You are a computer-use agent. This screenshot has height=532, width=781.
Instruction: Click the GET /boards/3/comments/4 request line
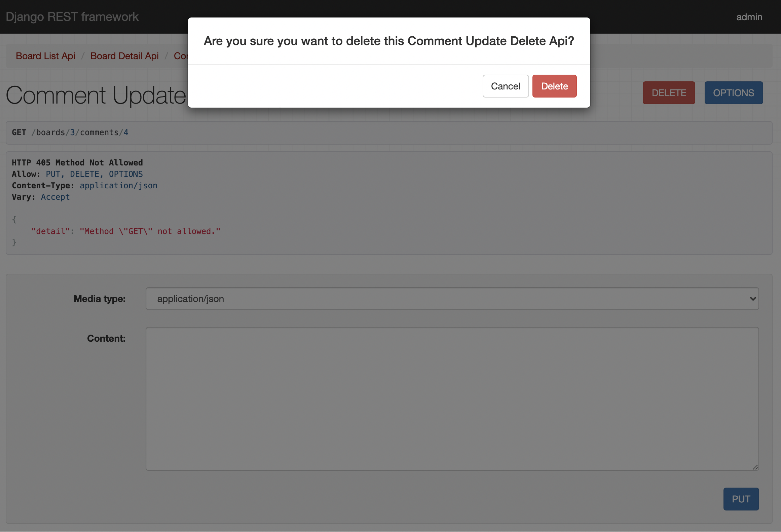pos(70,132)
